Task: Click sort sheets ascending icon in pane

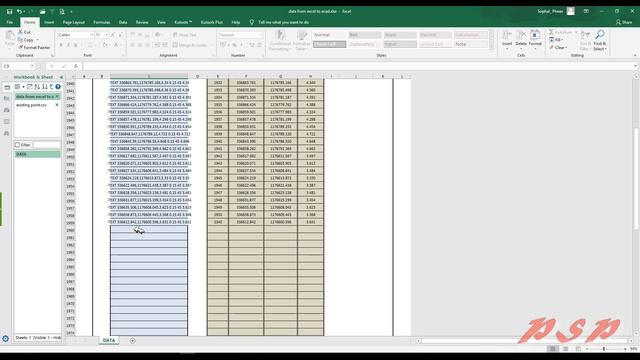Action: 37,87
